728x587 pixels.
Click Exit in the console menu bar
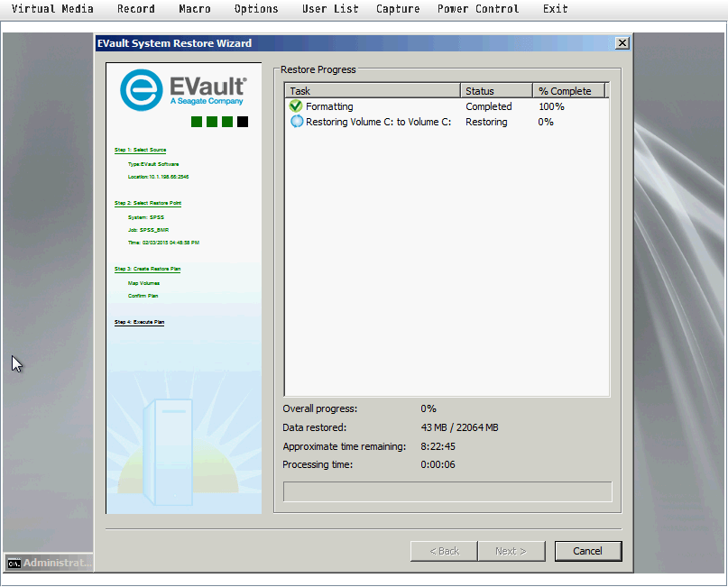(x=556, y=9)
